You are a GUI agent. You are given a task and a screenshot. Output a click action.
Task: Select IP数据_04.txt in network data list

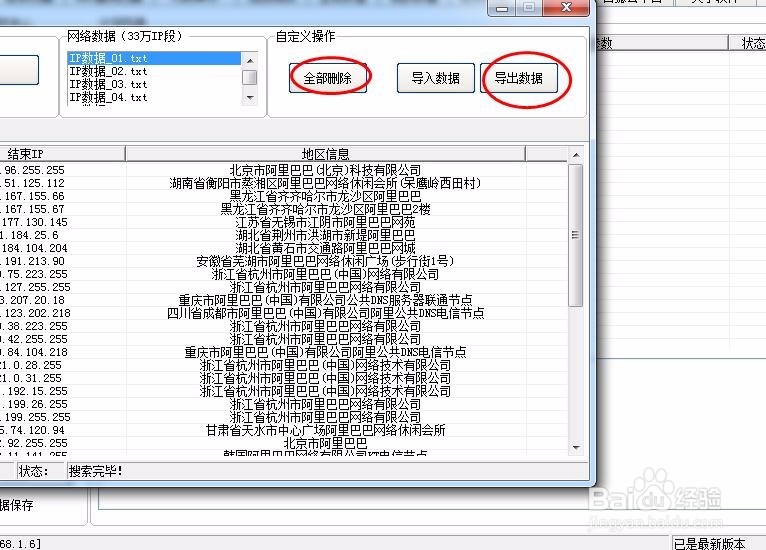click(154, 97)
